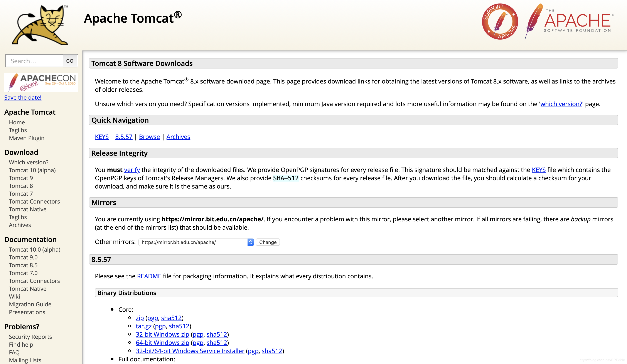This screenshot has width=627, height=364.
Task: Open Find help link
Action: (21, 344)
